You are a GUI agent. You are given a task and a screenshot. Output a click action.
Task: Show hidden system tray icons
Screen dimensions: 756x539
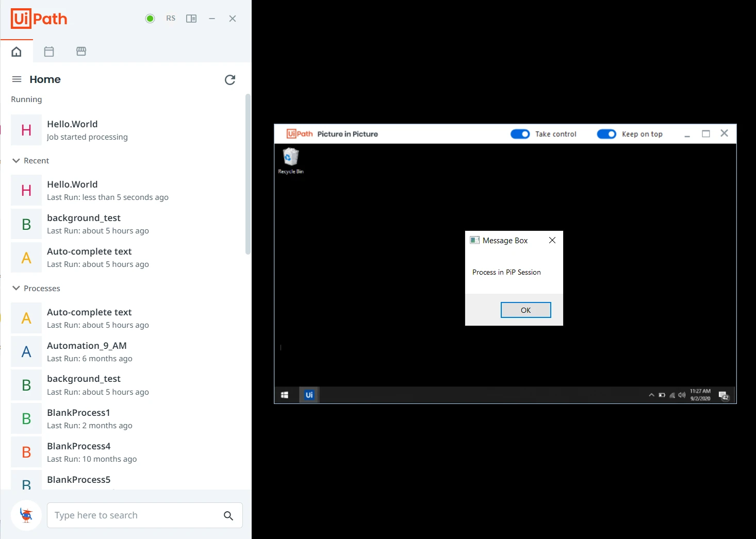(651, 395)
